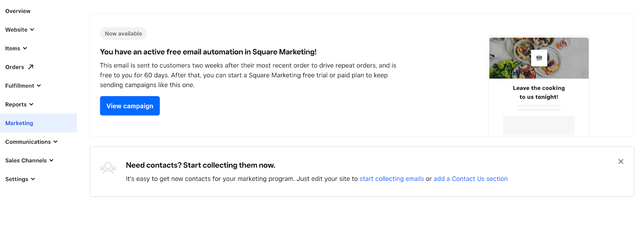Expand the Fulfillment menu chevron

pyautogui.click(x=39, y=86)
